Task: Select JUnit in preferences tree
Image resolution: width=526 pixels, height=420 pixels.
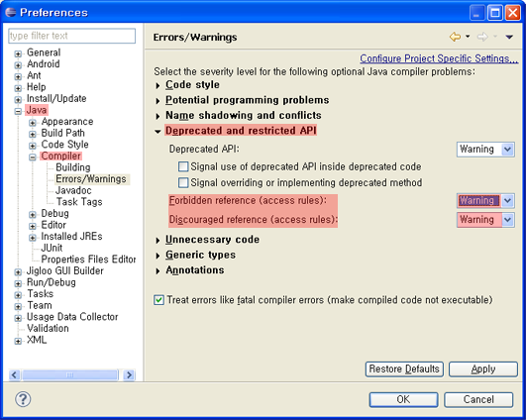Action: (52, 248)
